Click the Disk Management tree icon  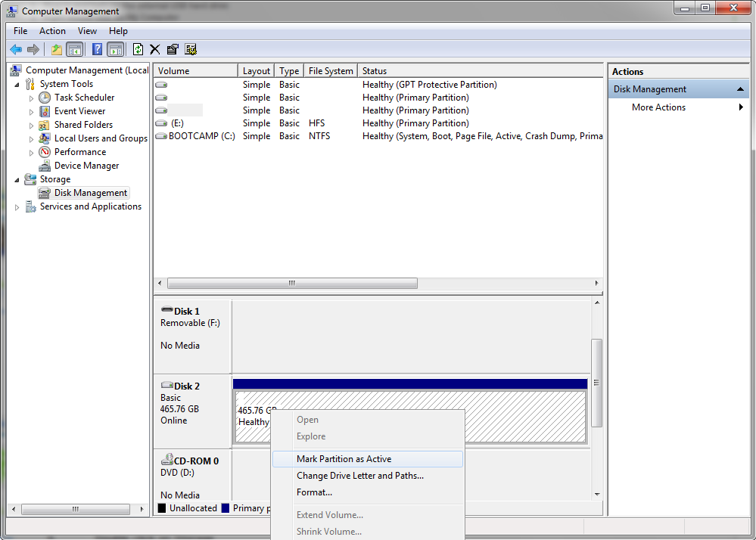coord(45,193)
